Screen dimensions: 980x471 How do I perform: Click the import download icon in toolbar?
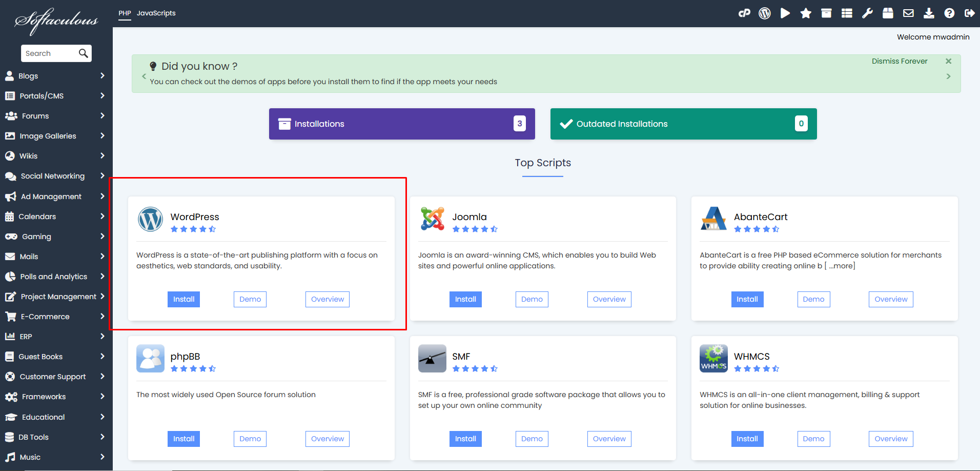[929, 13]
